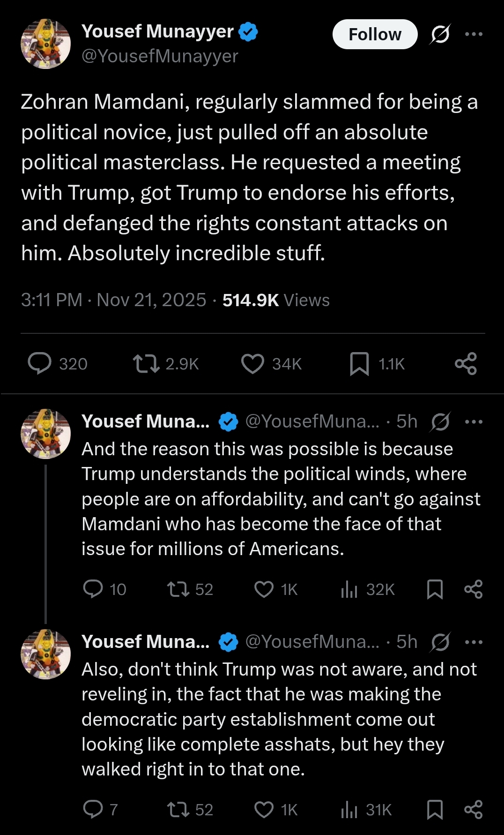The width and height of the screenshot is (504, 835).
Task: Share the last reply tweet
Action: point(473,810)
